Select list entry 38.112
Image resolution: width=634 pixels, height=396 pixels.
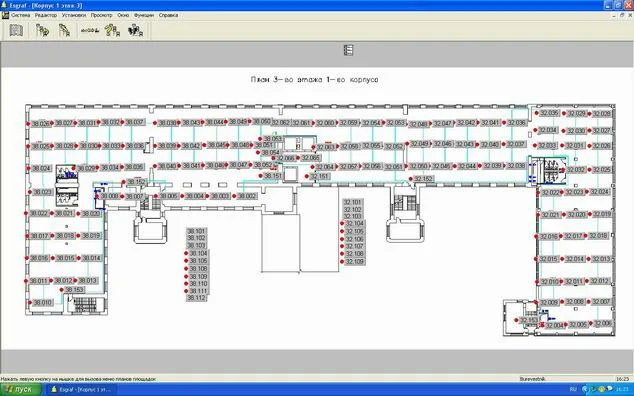click(x=197, y=298)
